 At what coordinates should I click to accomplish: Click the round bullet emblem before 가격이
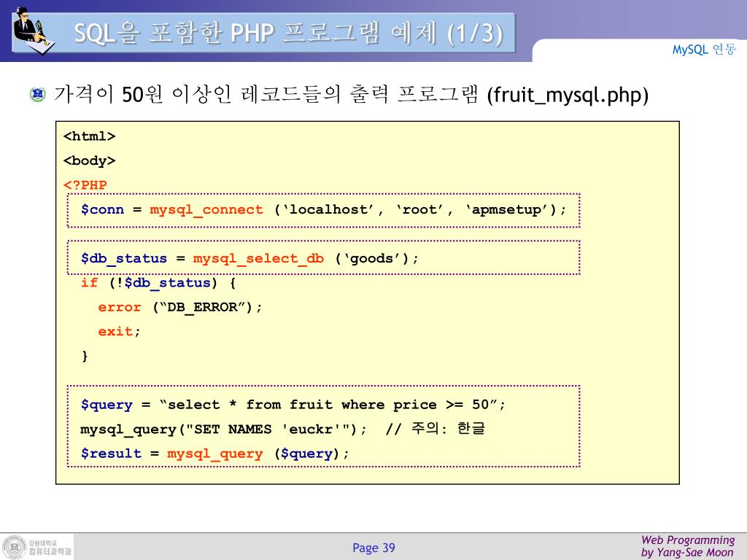(38, 94)
